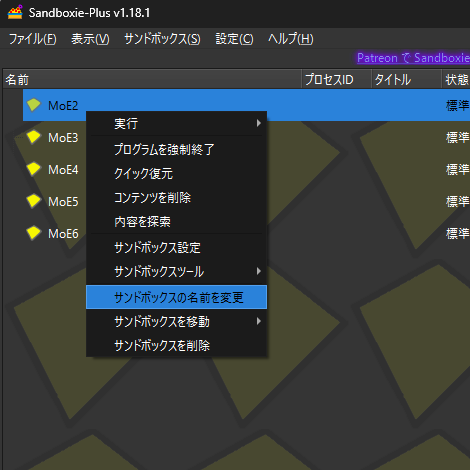
Task: Click the 標準 status cell of MoE2
Action: (458, 105)
